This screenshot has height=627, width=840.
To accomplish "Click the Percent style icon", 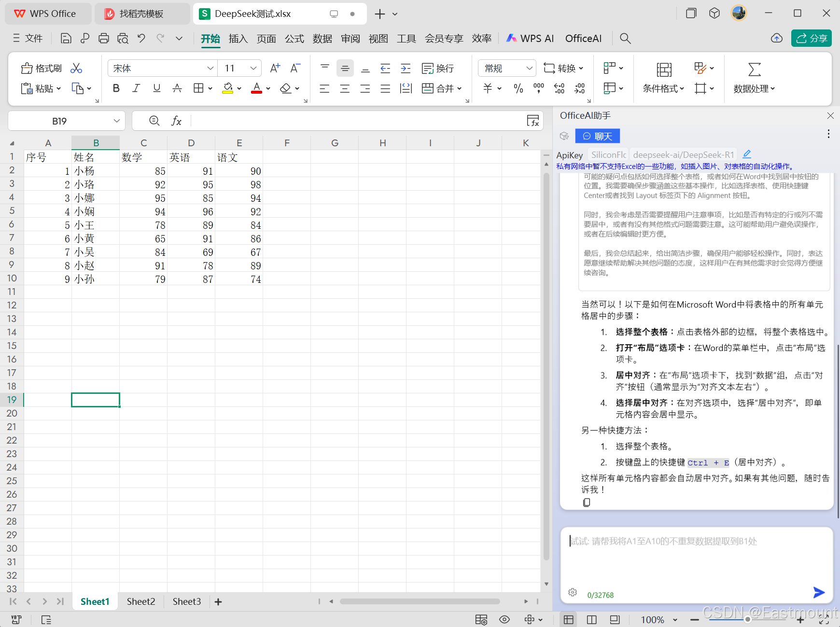I will point(518,88).
